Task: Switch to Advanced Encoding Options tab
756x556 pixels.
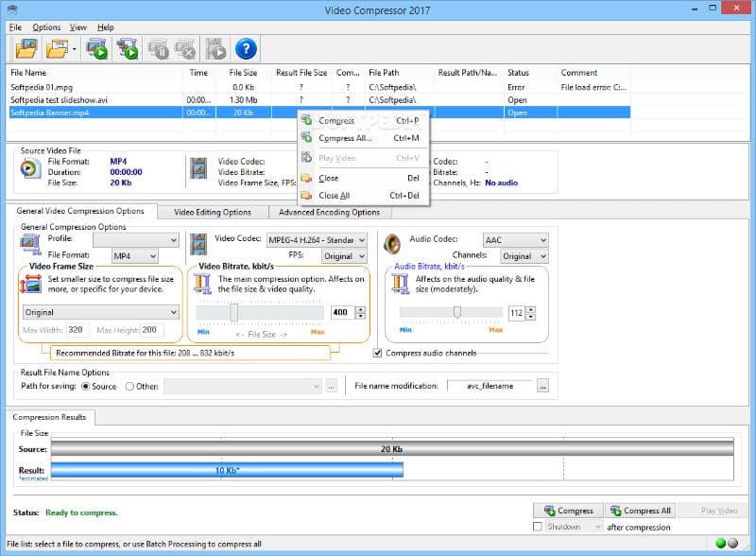Action: (329, 212)
